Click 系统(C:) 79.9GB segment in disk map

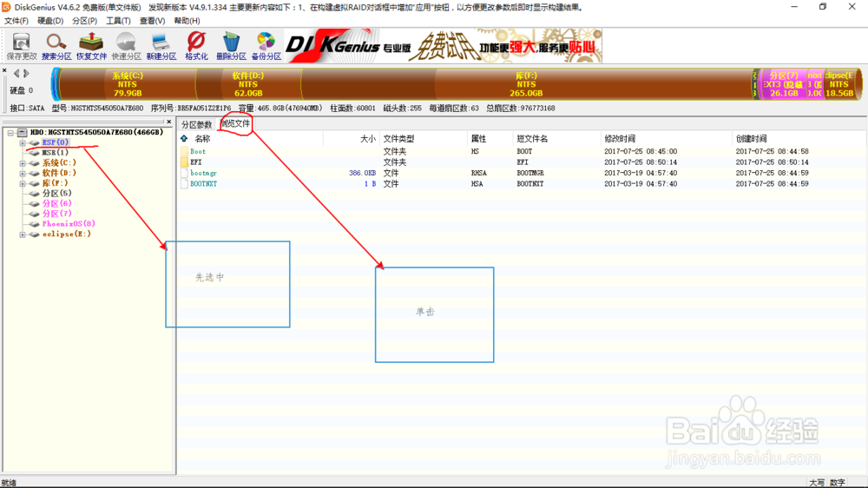[128, 84]
